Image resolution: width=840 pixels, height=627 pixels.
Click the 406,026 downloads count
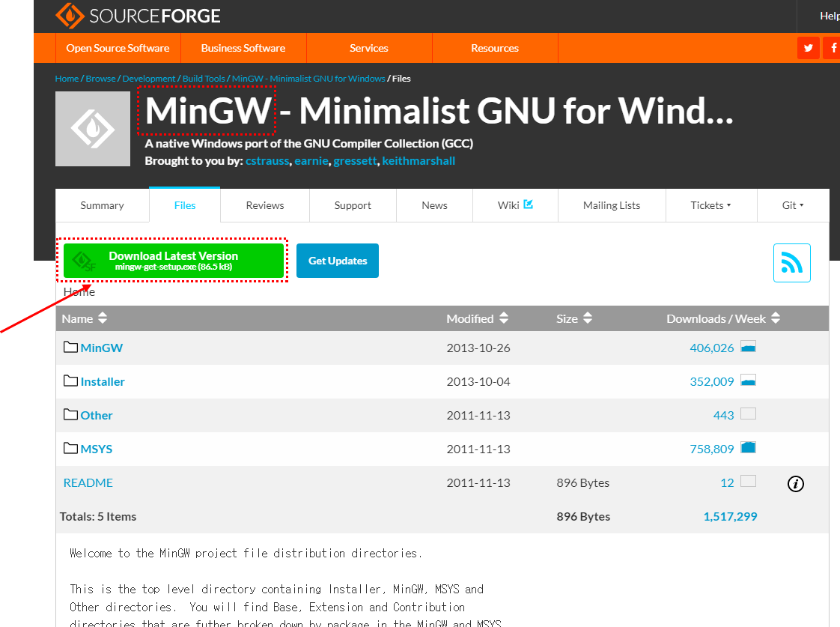[x=712, y=348]
